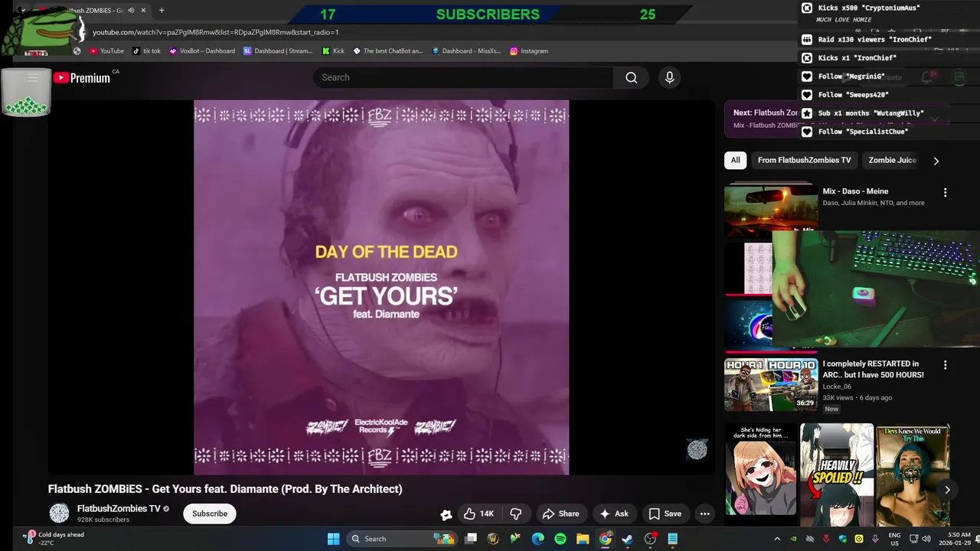Image resolution: width=980 pixels, height=551 pixels.
Task: Open the HOUR 1 HOUR 10 video thumbnail
Action: tap(771, 385)
